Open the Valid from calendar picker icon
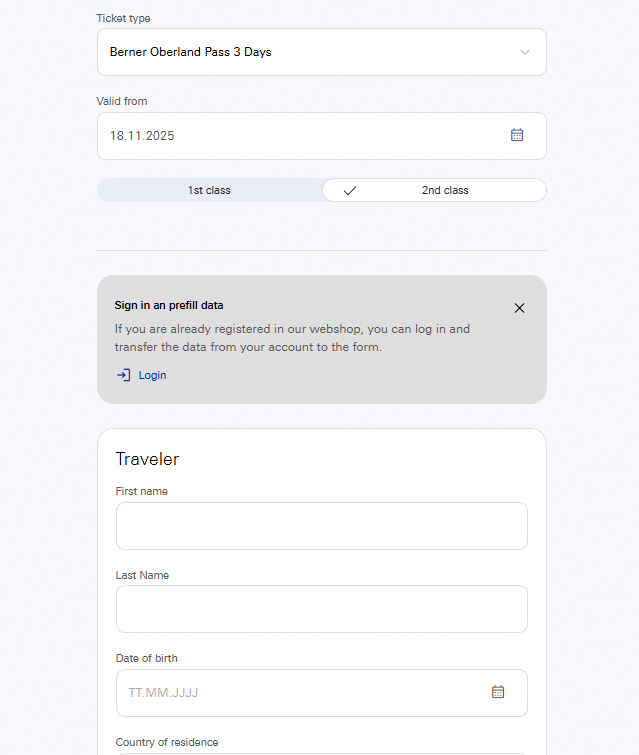This screenshot has height=755, width=639. point(517,135)
